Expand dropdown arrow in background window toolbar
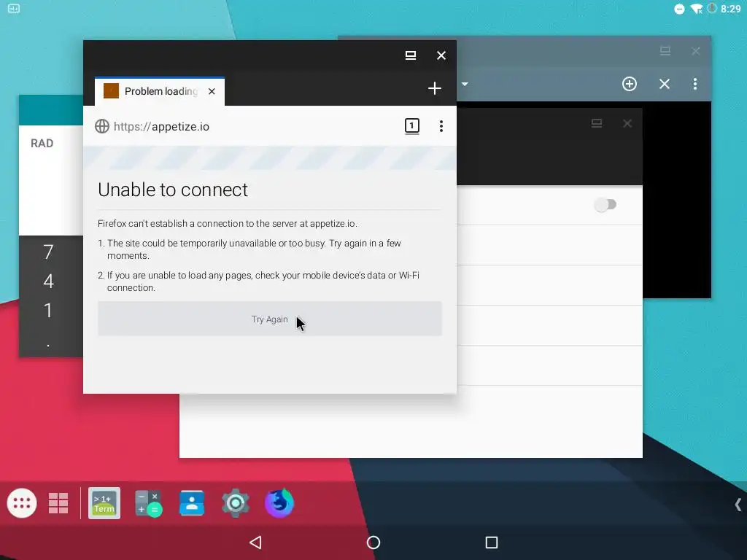Screen dimensions: 747x560 (x=465, y=85)
